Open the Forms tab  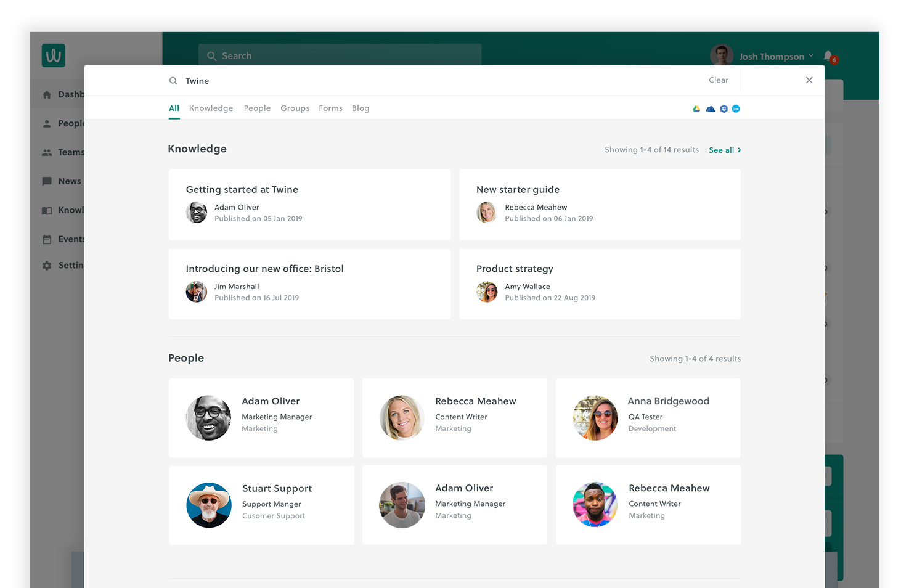[x=330, y=108]
